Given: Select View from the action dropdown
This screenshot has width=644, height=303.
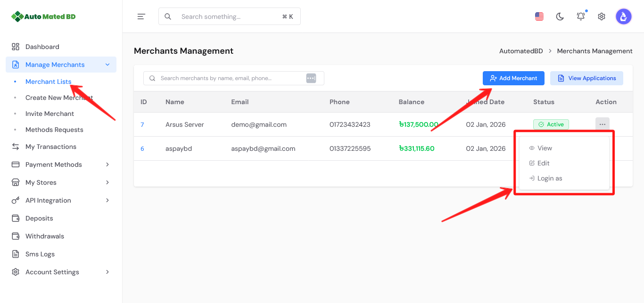Looking at the screenshot, I should [x=545, y=148].
